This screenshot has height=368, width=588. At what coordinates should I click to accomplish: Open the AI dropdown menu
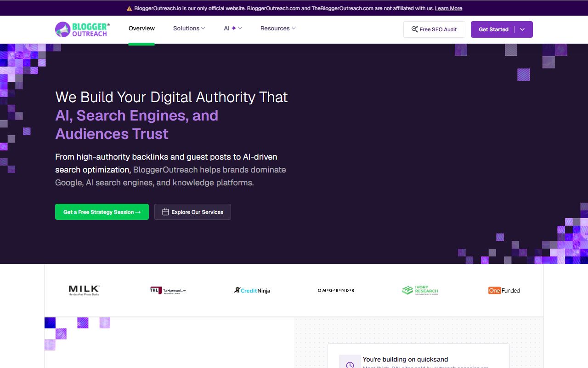click(233, 29)
